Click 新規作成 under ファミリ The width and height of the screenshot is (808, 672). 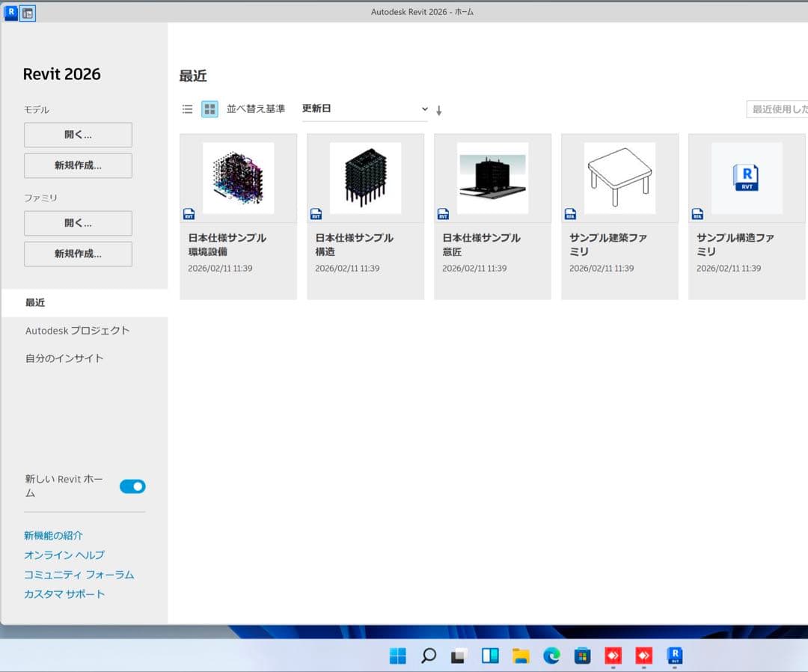(78, 254)
